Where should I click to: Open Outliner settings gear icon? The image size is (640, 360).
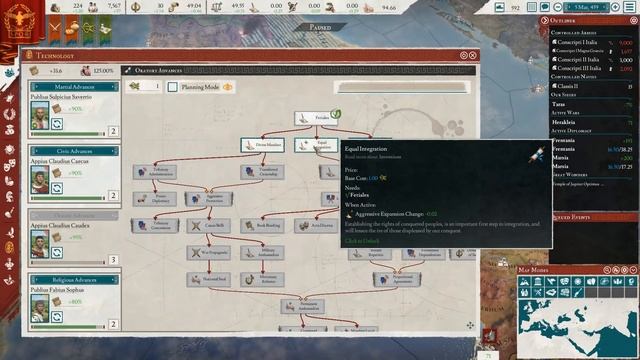633,20
